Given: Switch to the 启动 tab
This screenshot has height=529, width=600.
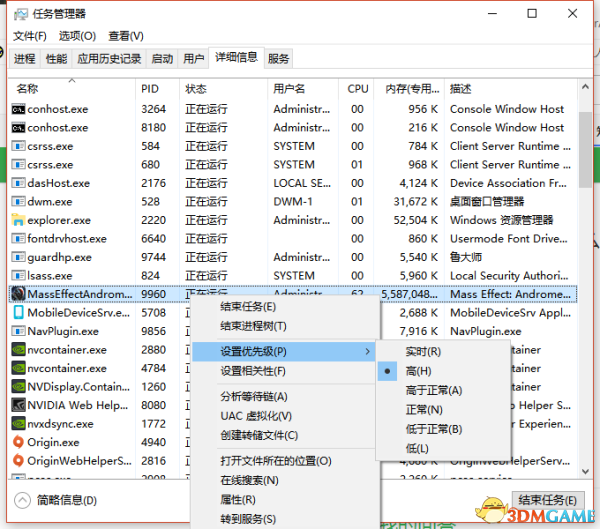Looking at the screenshot, I should [x=162, y=59].
